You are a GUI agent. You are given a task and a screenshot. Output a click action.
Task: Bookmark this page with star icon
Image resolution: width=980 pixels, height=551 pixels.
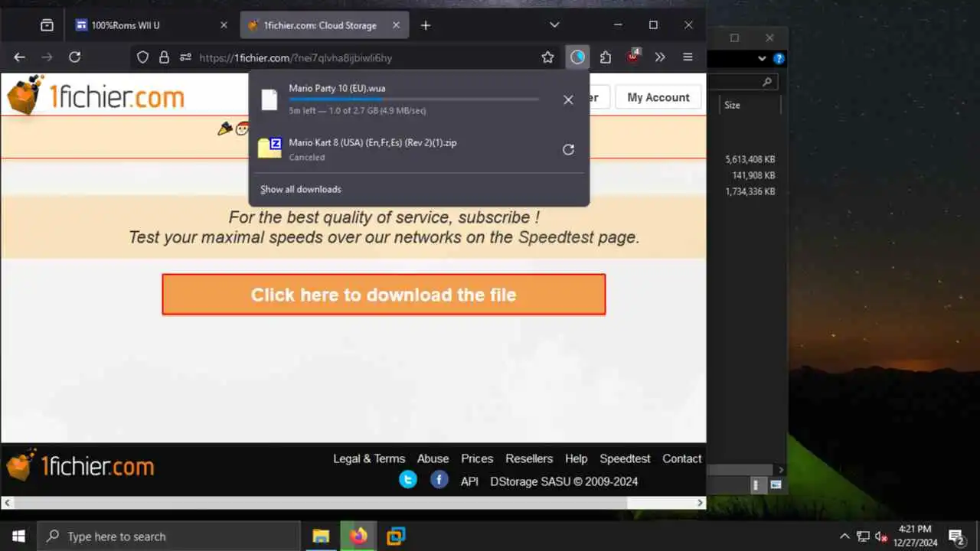(547, 57)
